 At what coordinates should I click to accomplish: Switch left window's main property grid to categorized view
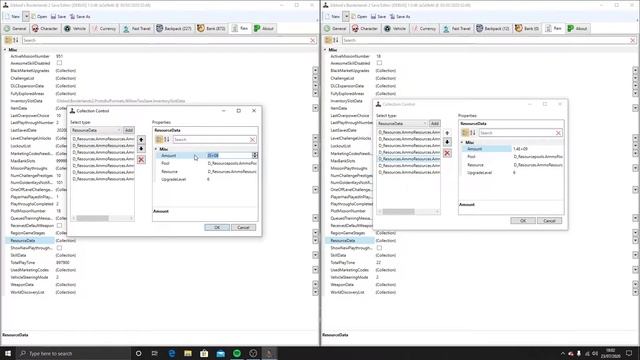click(x=8, y=40)
